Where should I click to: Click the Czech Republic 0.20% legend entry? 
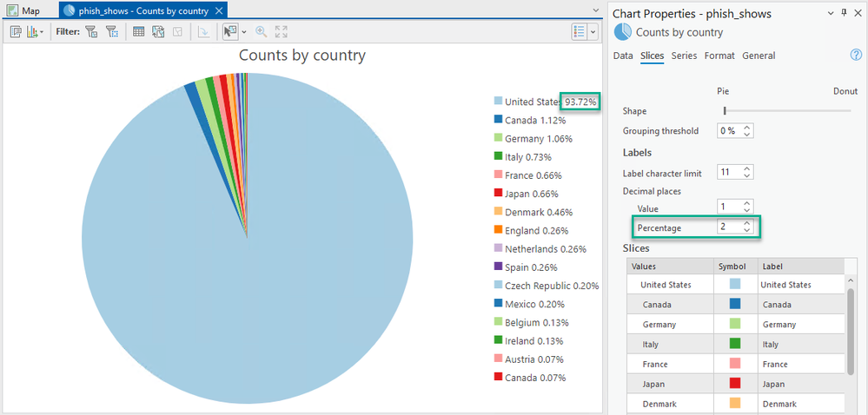(x=547, y=286)
